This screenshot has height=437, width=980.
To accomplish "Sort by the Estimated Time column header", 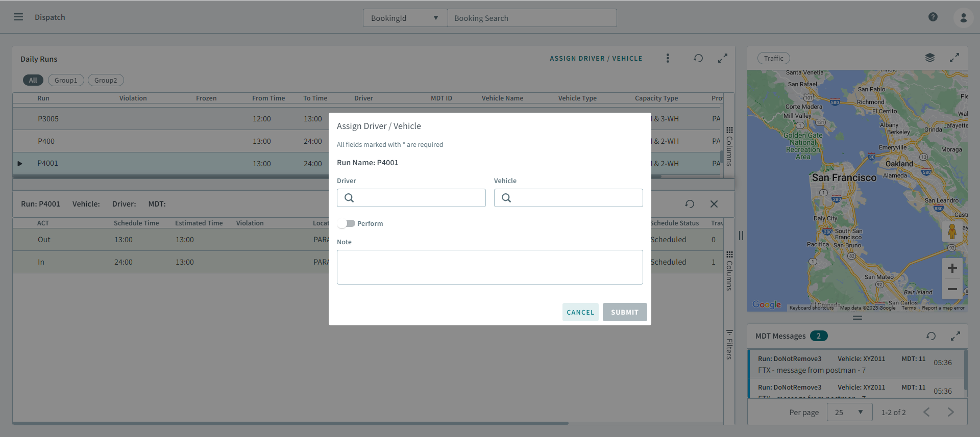I will tap(199, 223).
